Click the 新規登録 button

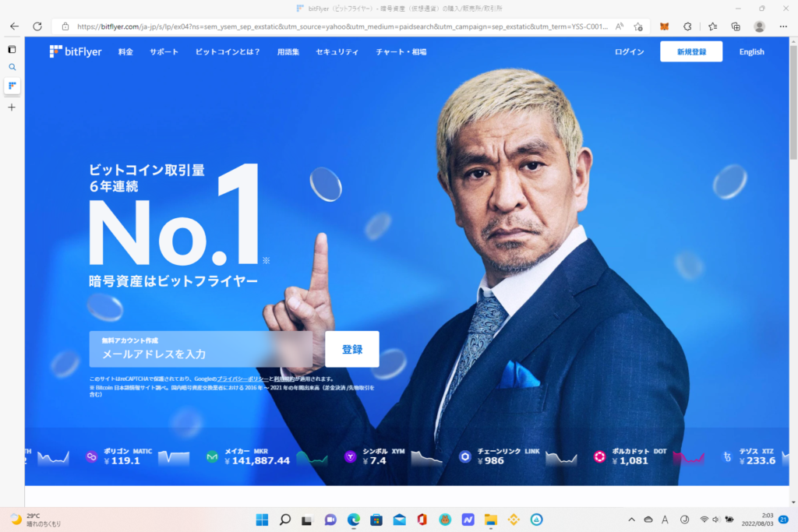690,52
